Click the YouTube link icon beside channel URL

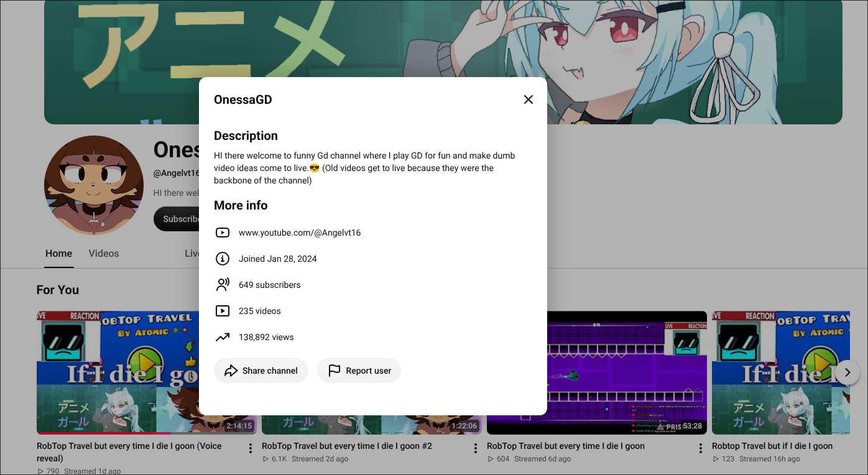click(x=223, y=233)
